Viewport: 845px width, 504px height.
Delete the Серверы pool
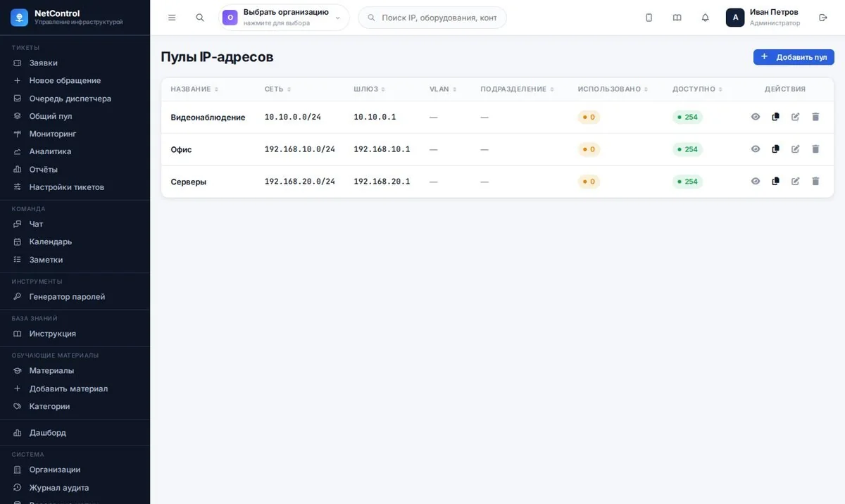815,182
